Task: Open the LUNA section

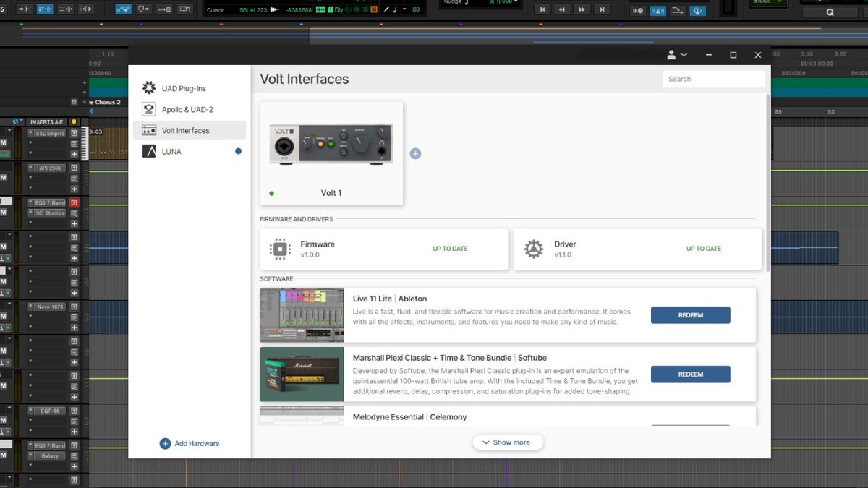Action: (171, 151)
